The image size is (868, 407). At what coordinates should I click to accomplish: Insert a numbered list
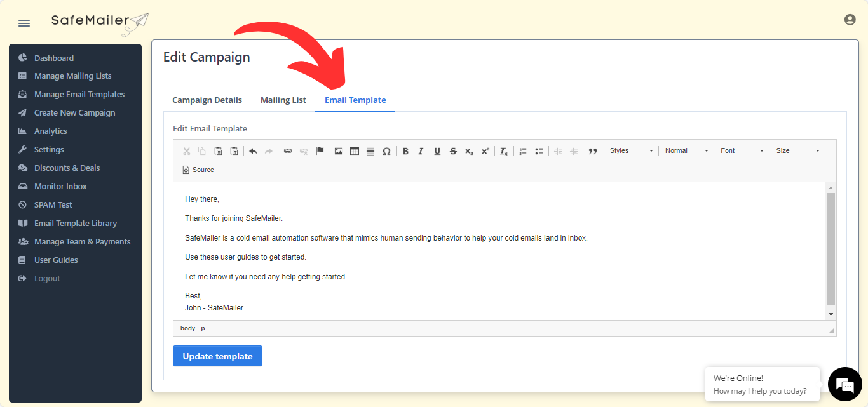[x=523, y=151]
